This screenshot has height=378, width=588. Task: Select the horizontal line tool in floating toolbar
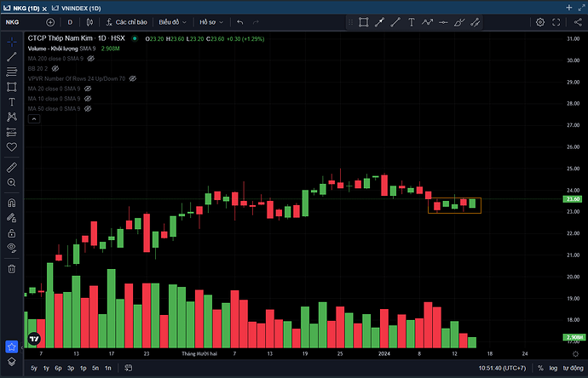pyautogui.click(x=443, y=22)
